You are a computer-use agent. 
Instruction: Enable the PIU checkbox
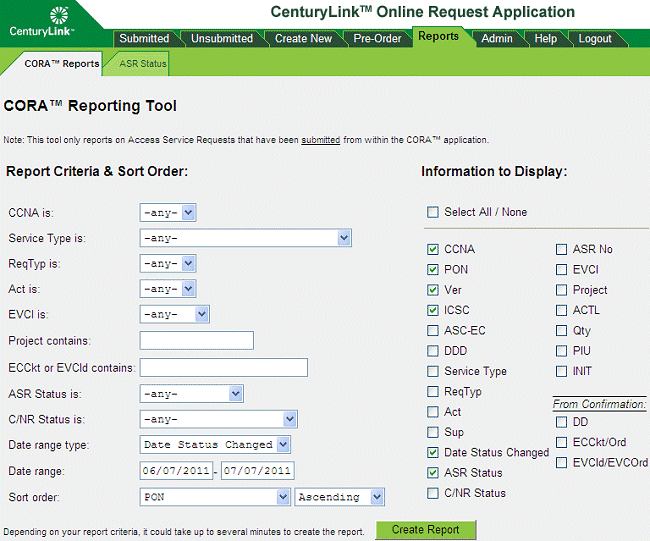561,351
